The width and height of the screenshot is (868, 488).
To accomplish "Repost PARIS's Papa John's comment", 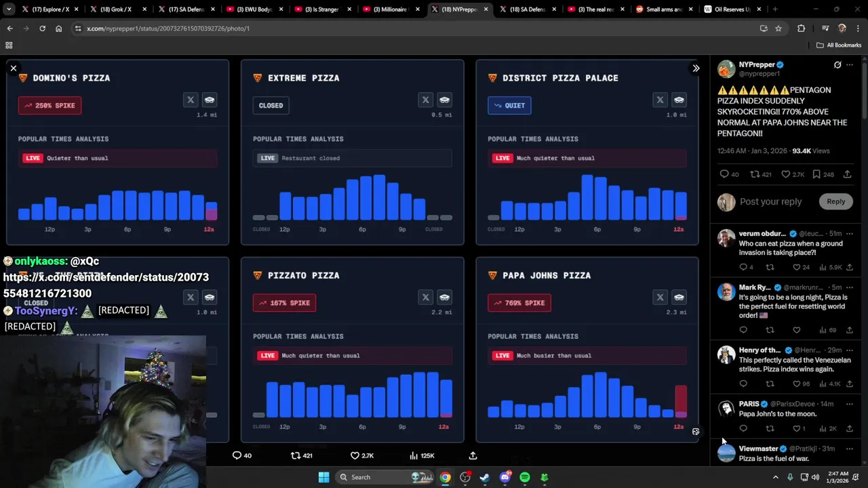I will pos(770,428).
